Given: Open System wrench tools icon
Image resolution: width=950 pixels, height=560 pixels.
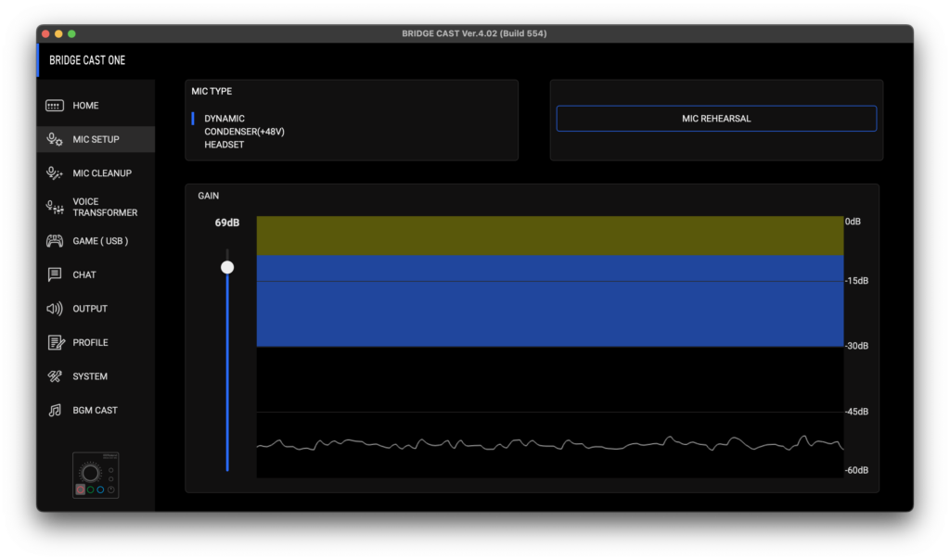Looking at the screenshot, I should click(x=55, y=376).
